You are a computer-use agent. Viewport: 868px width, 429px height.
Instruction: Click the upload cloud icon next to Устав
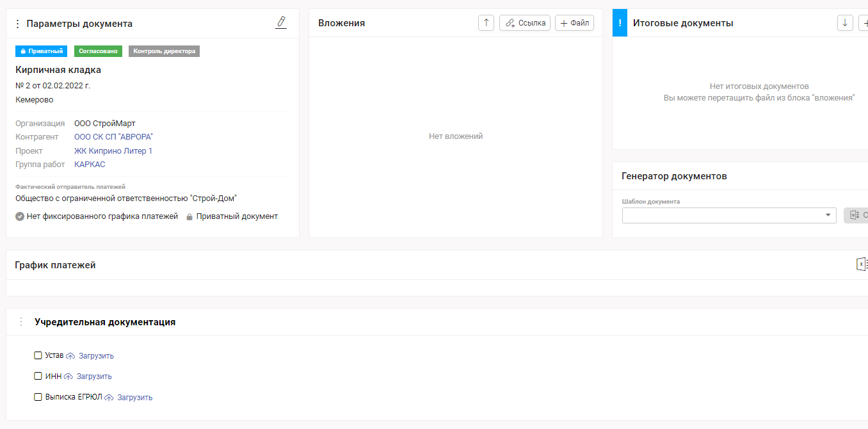coord(70,356)
